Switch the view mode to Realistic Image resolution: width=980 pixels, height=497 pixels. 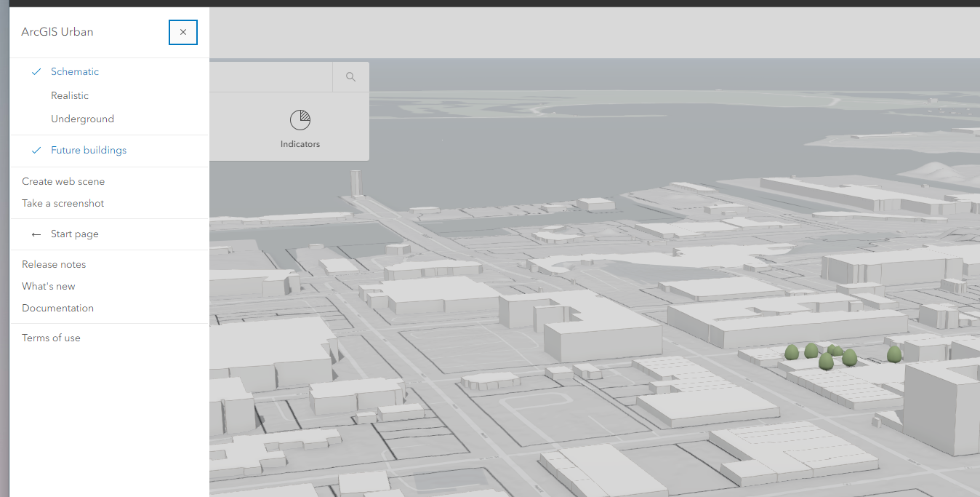[x=70, y=95]
